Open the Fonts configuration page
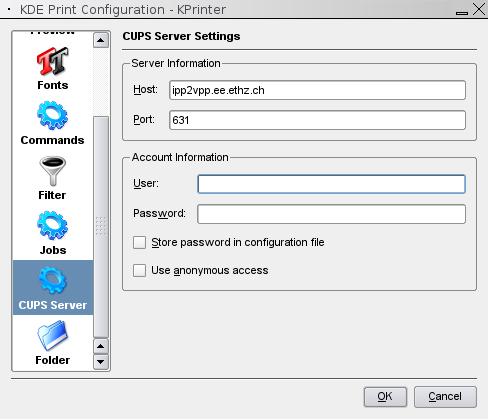Viewport: 488px width, 419px height. (53, 68)
